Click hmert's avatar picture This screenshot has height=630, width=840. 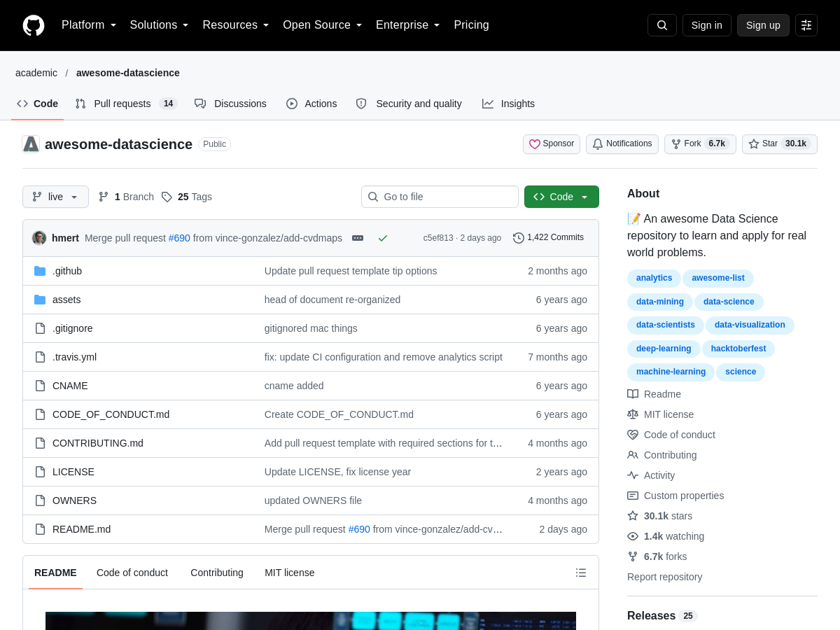(39, 238)
